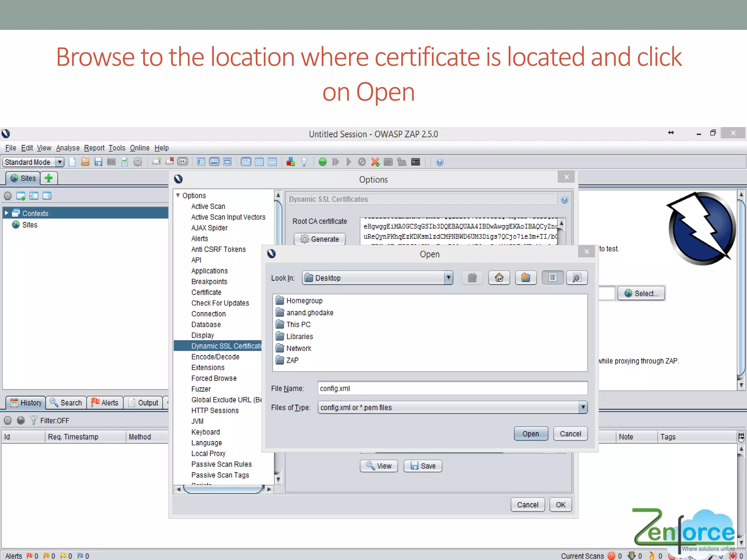Select Certificate in options tree
This screenshot has width=747, height=560.
(x=206, y=292)
